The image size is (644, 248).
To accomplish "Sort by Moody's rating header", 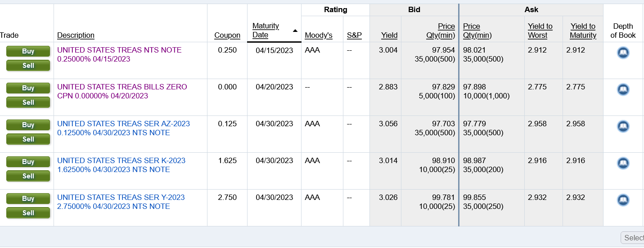I will click(319, 35).
